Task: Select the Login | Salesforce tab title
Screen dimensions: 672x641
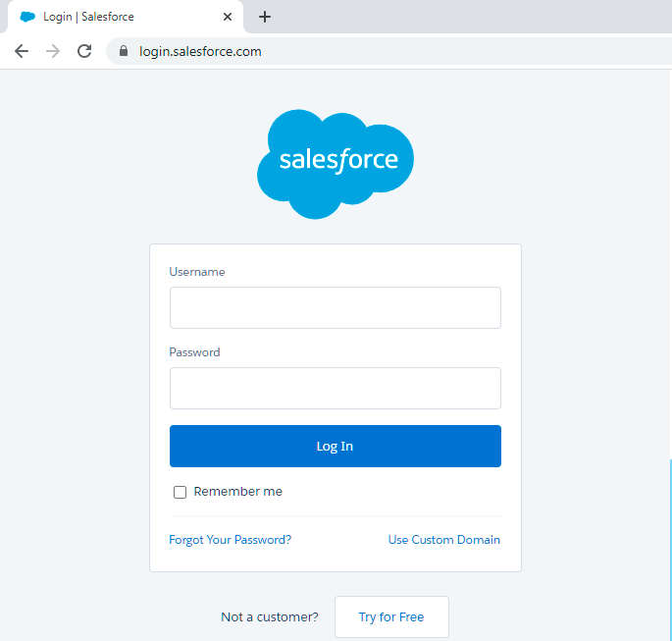Action: [x=88, y=17]
